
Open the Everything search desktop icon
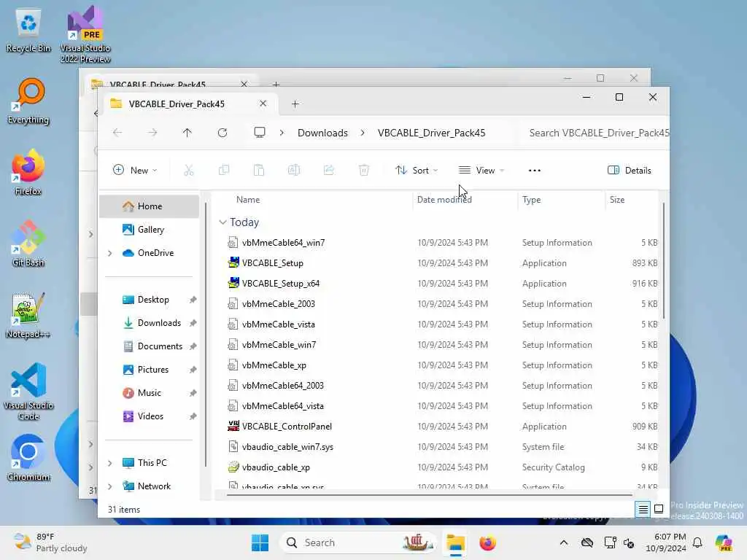[x=28, y=101]
